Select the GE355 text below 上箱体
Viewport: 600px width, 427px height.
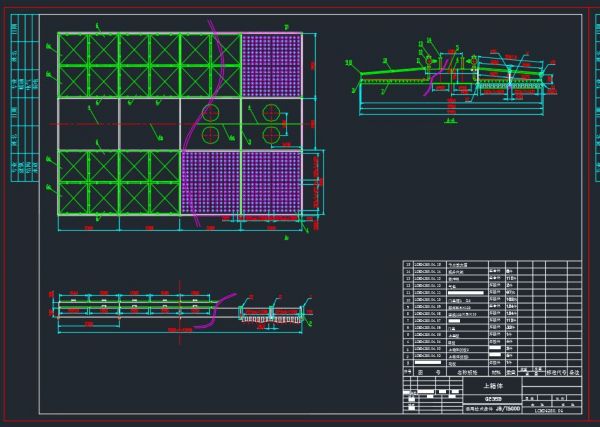point(493,399)
